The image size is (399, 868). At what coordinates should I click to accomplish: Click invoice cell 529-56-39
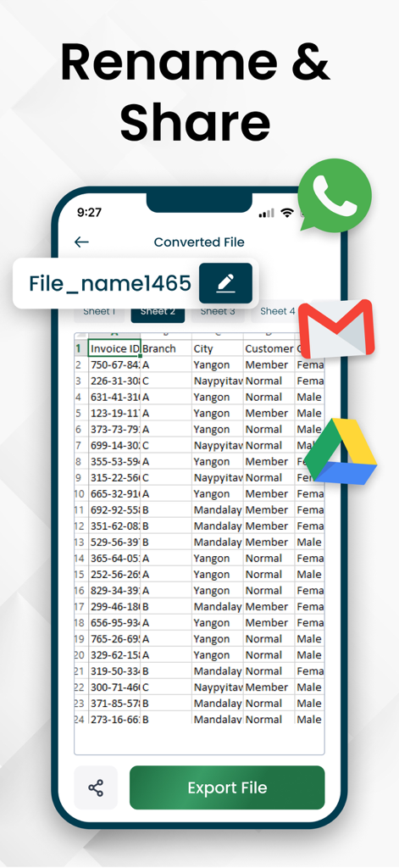[x=114, y=542]
